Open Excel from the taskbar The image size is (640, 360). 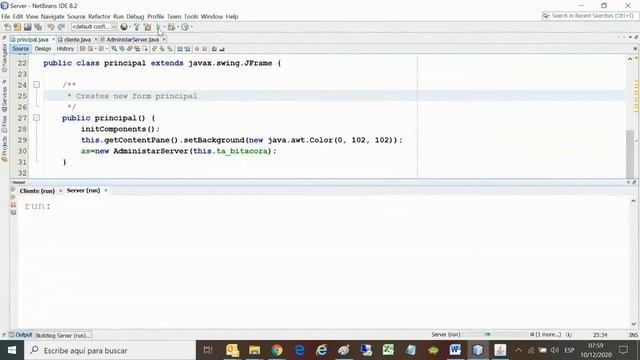[x=388, y=350]
